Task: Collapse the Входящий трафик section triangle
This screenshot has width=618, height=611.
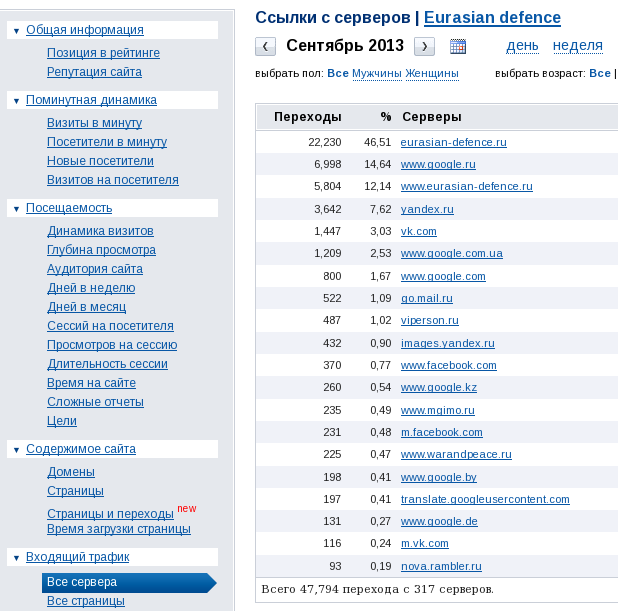Action: (16, 558)
